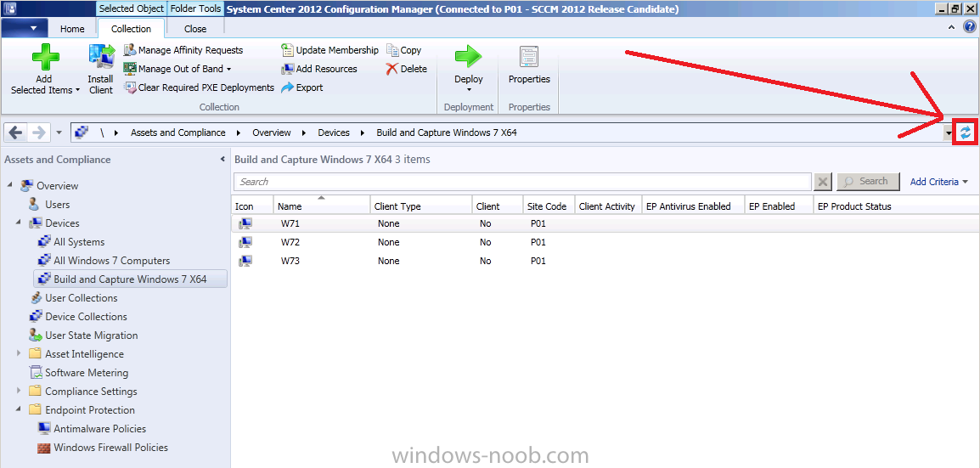The image size is (980, 468).
Task: Expand the Add Selected Items dropdown arrow
Action: click(77, 90)
